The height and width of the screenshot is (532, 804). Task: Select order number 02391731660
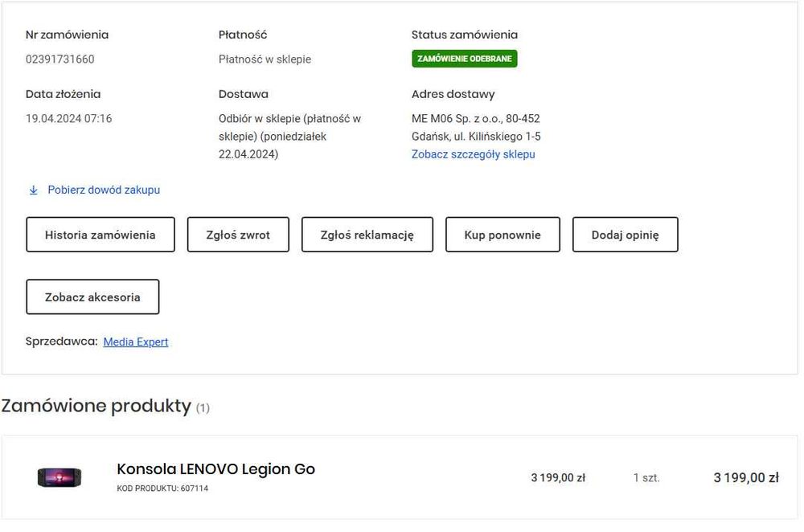[60, 59]
